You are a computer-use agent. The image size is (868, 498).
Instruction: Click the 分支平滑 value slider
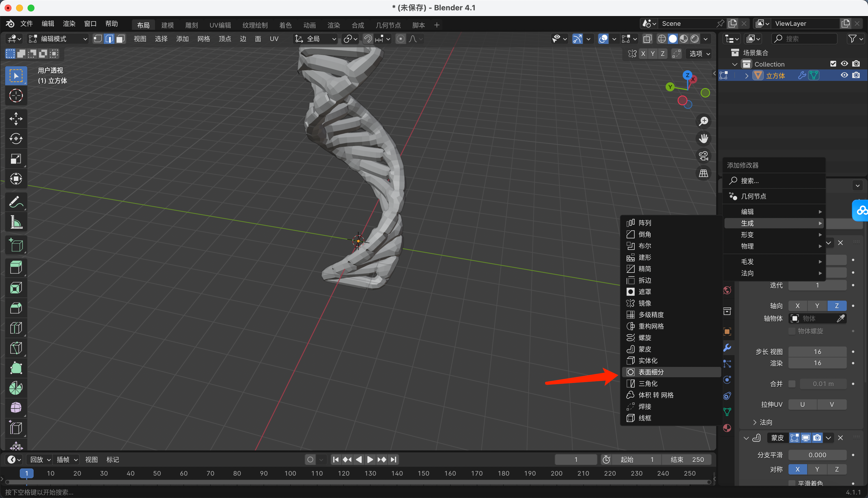coord(817,455)
